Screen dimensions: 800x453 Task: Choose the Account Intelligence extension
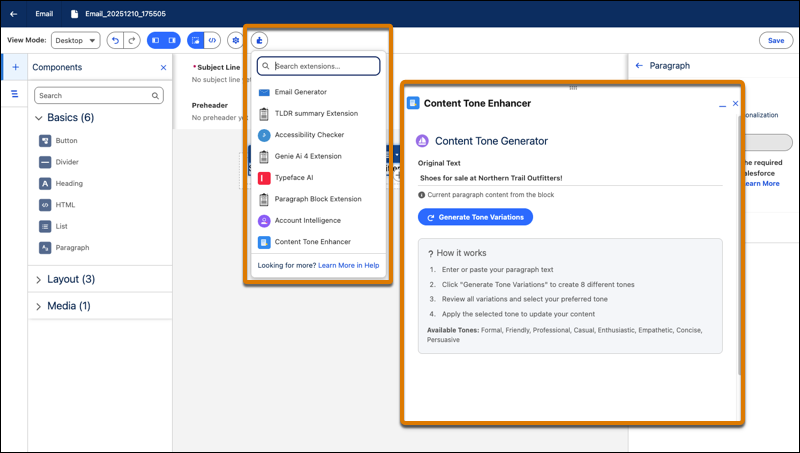click(x=319, y=220)
